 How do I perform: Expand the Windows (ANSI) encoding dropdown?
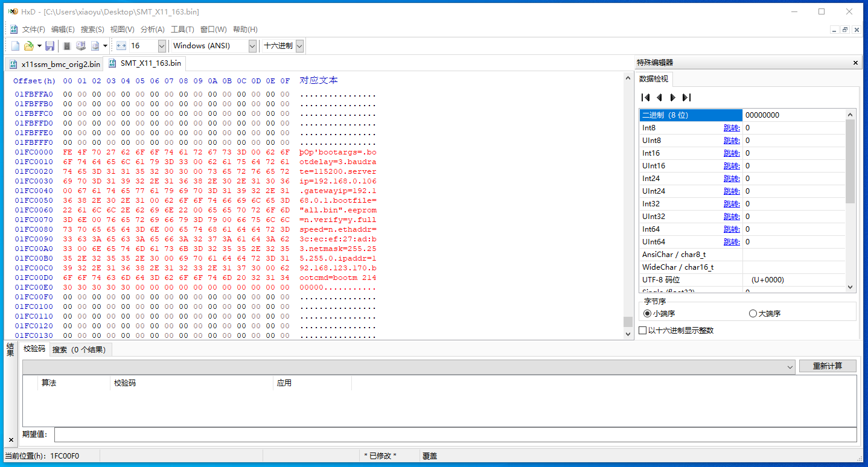(252, 46)
